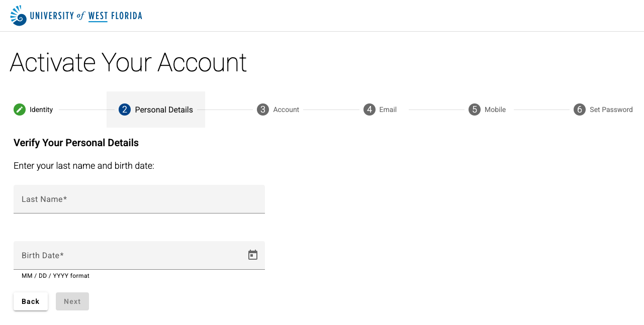Click the step 3 number circle

coord(263,110)
